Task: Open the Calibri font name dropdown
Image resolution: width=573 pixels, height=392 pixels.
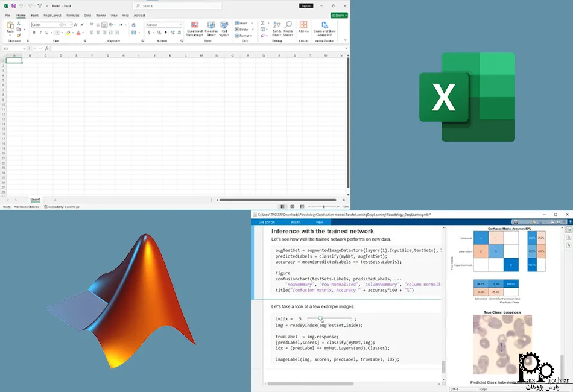Action: coord(60,25)
